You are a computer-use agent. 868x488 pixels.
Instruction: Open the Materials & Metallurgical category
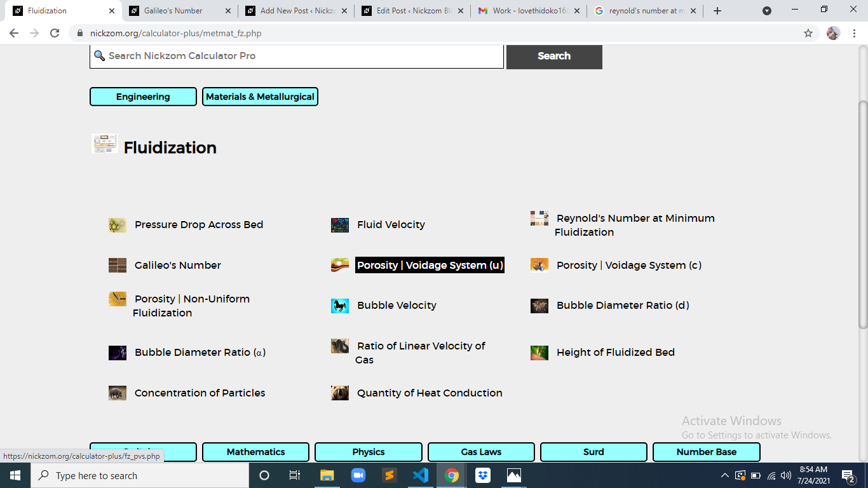click(x=260, y=97)
